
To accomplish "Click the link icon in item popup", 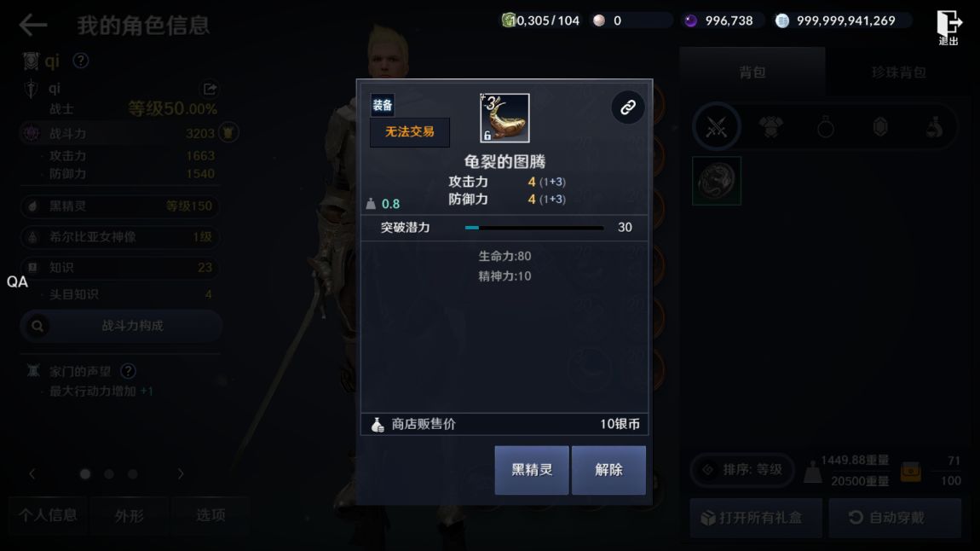I will (x=627, y=107).
